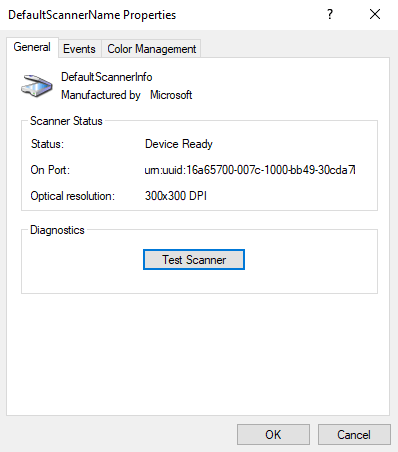This screenshot has width=398, height=452.
Task: Click the 'DefaultScannerName Properties' window title
Action: point(92,15)
